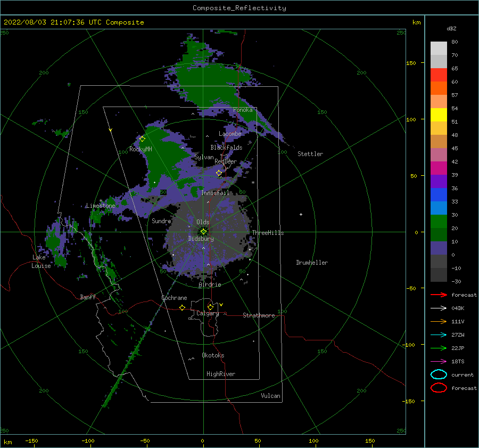Viewport: 479px width, 448px height.
Task: Click the dBZ legend heading
Action: coord(451,29)
